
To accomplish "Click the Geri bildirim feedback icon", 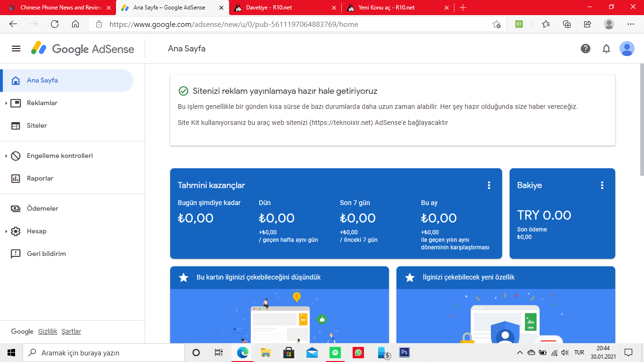I will [x=16, y=254].
